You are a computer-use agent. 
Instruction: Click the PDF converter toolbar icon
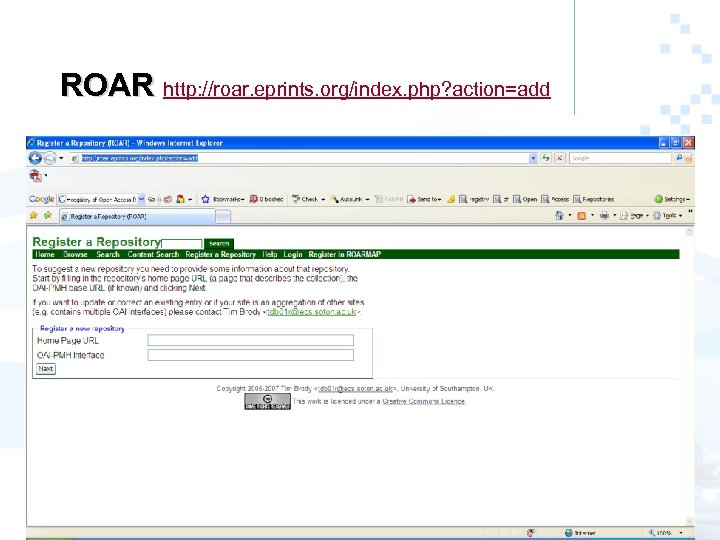pos(35,175)
